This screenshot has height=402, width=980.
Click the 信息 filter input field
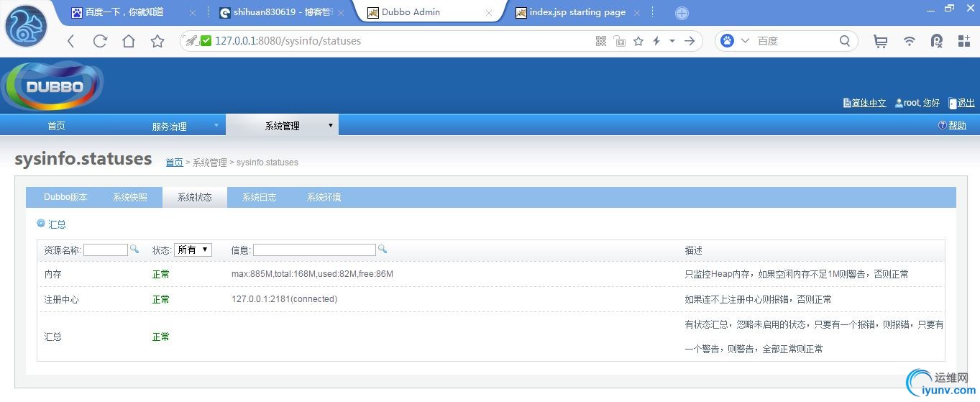pos(314,250)
